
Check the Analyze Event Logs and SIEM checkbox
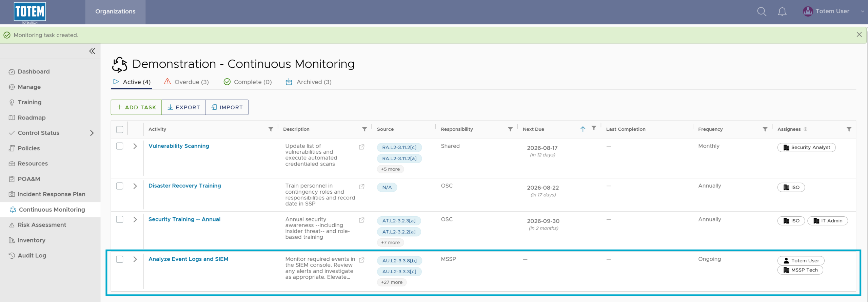point(120,259)
